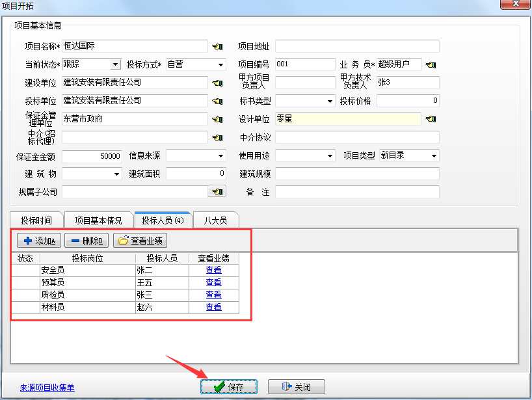Open lookup icon next to 建设单位 field

(217, 83)
